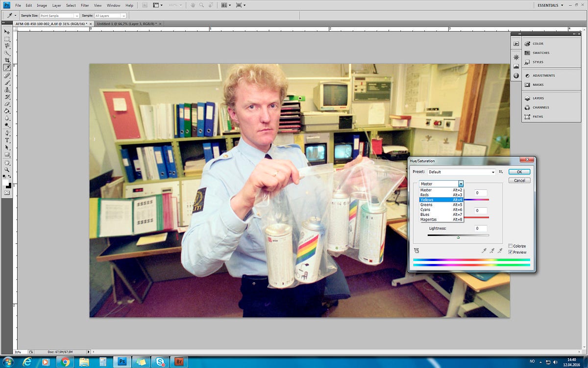Open the preset options icon beside Preset
588x368 pixels.
point(501,172)
